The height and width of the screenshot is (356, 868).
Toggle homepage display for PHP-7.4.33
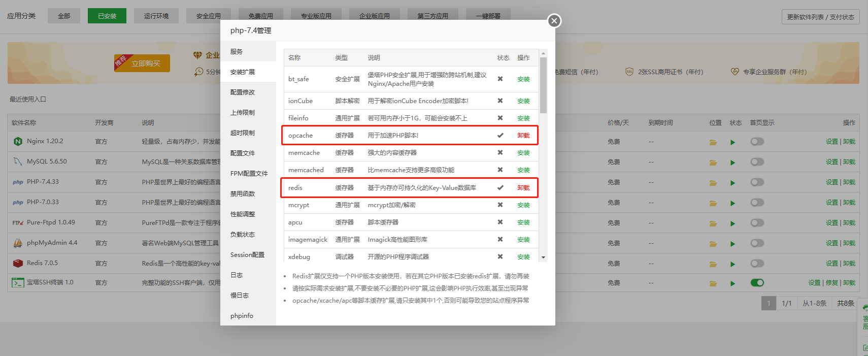click(x=757, y=182)
